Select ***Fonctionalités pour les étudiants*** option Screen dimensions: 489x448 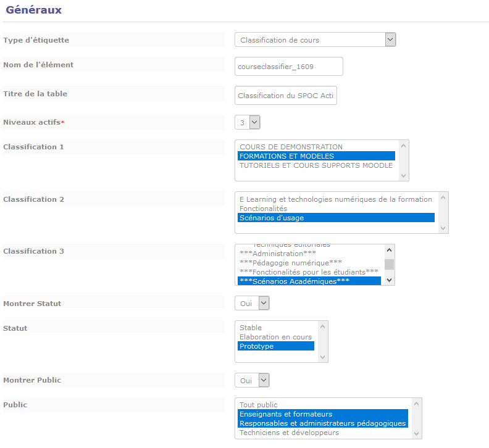[x=308, y=272]
